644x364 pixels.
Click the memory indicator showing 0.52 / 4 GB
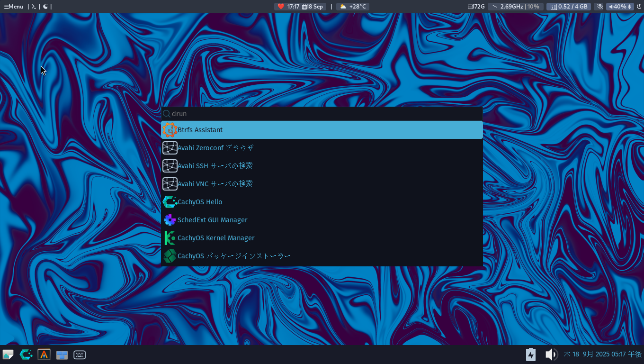coord(569,7)
